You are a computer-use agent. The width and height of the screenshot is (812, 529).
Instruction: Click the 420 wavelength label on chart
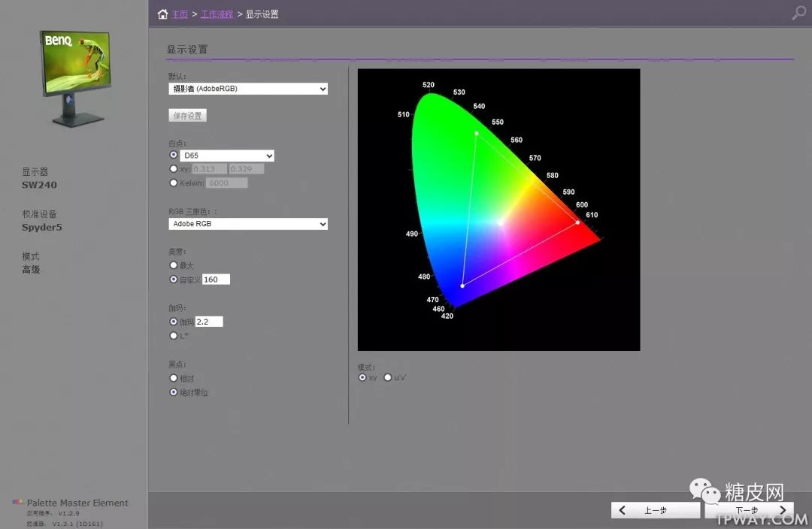[447, 316]
